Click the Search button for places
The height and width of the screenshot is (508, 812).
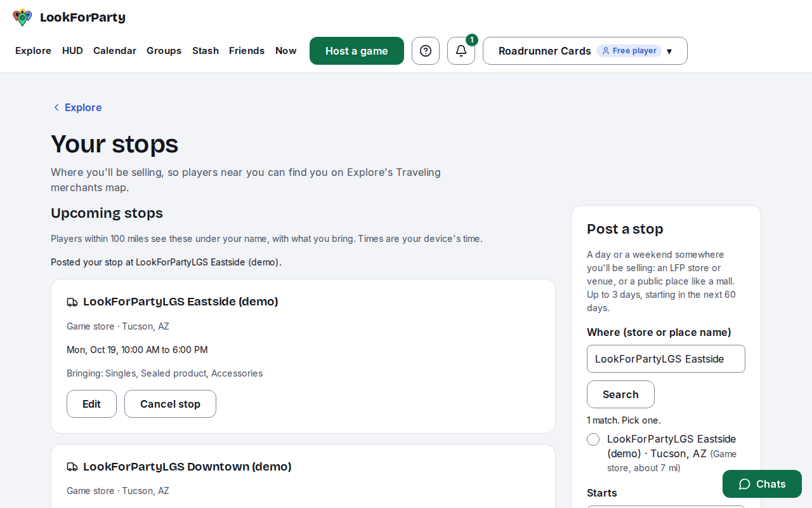click(620, 394)
